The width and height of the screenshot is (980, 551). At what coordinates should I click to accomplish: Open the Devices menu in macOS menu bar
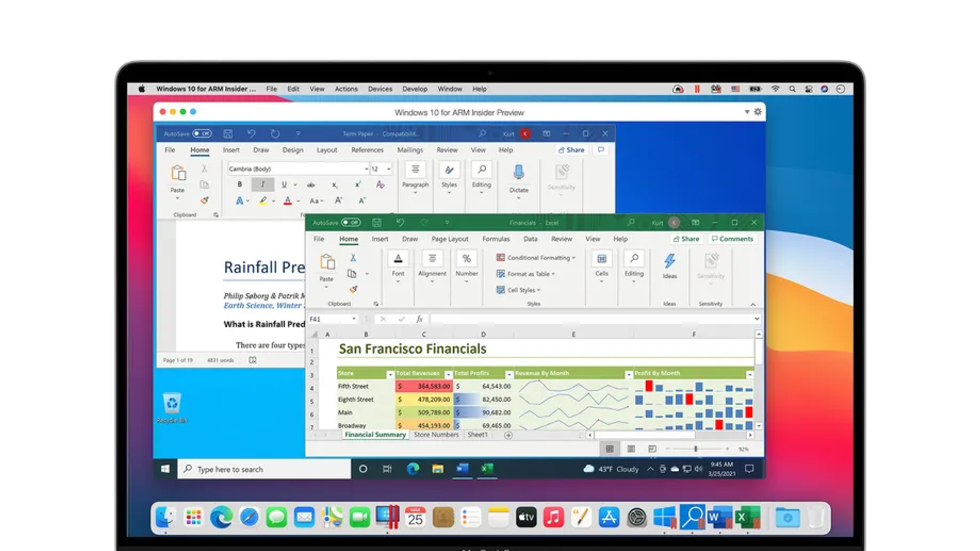380,89
